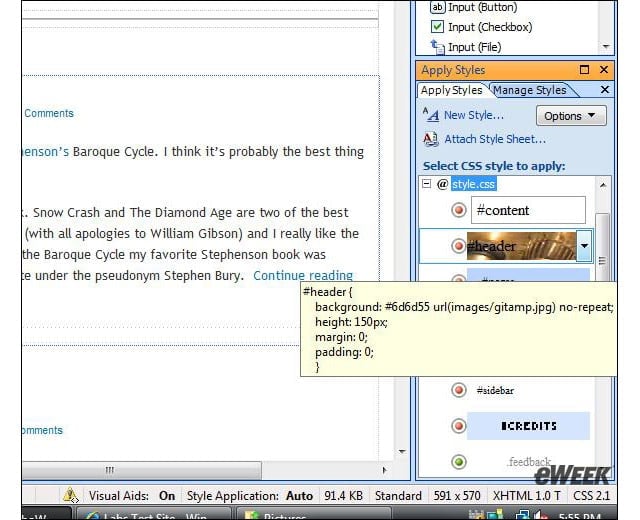The image size is (640, 520).
Task: Open the Comments link in the page
Action: 49,113
